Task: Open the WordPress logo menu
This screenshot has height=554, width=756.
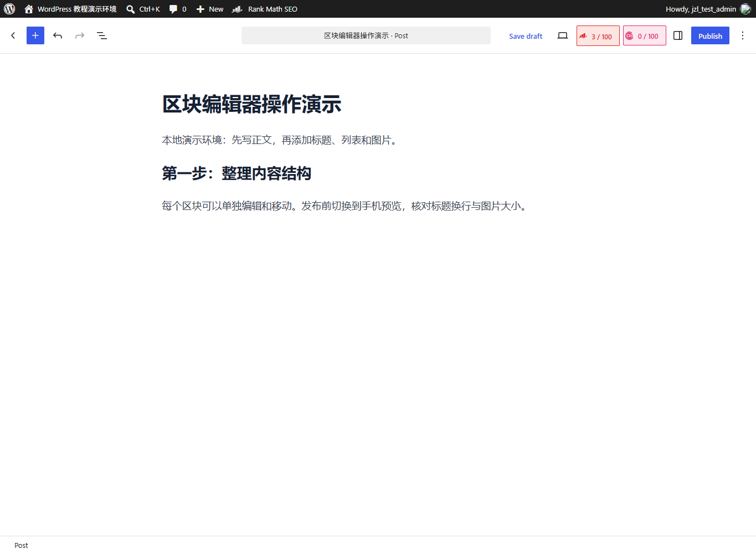Action: point(9,9)
